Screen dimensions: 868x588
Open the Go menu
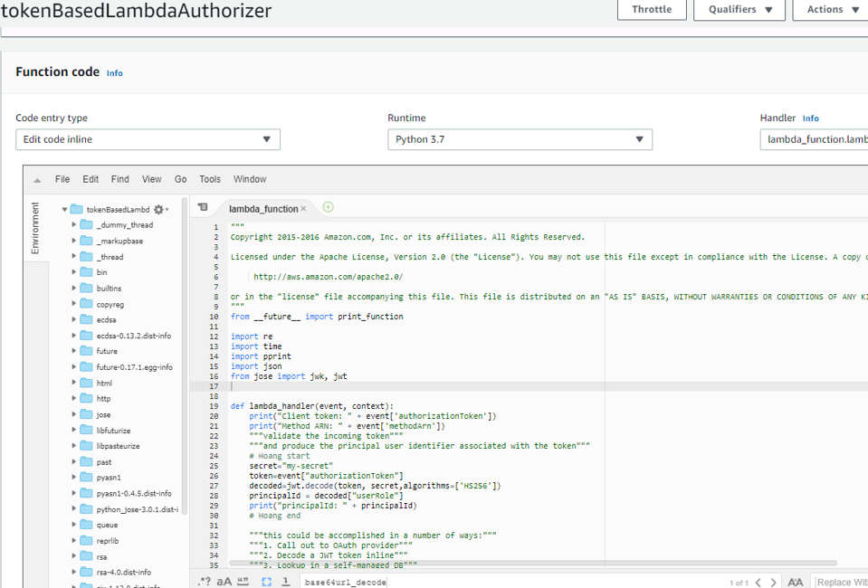click(180, 179)
